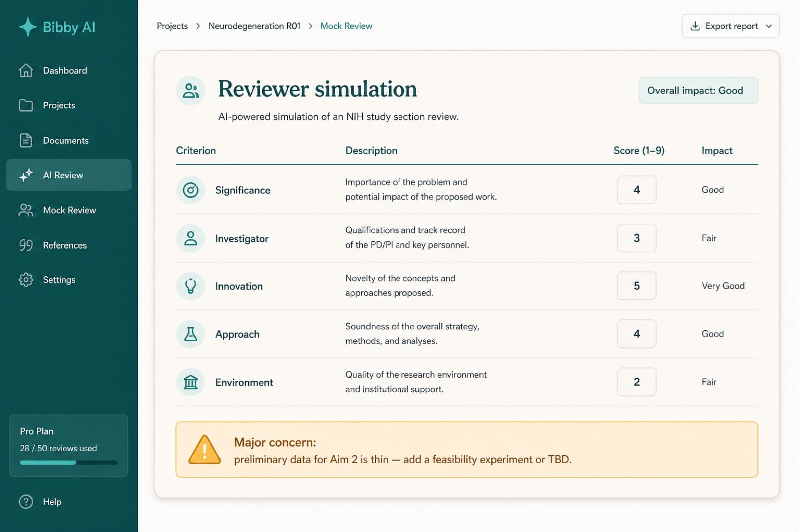799x532 pixels.
Task: Click the Fair impact in Investigator row
Action: point(709,238)
